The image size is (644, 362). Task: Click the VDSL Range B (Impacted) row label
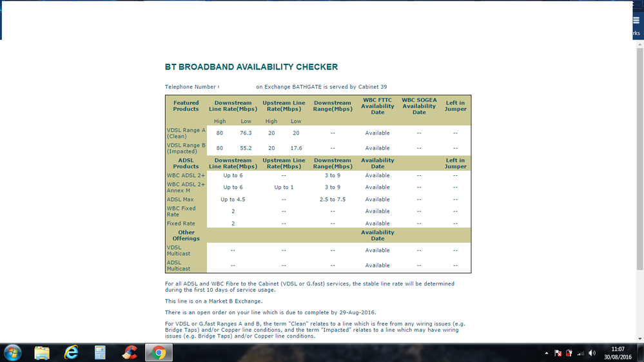[x=186, y=148]
